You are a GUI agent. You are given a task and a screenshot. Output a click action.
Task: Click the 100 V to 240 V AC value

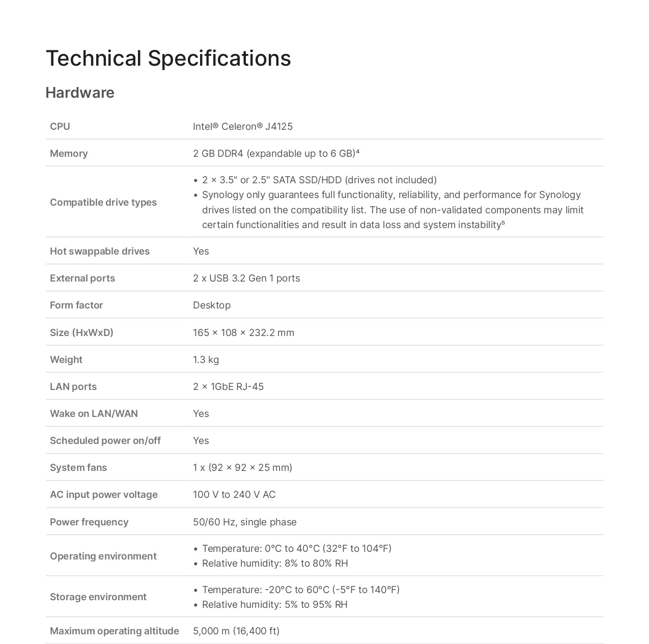pos(234,494)
